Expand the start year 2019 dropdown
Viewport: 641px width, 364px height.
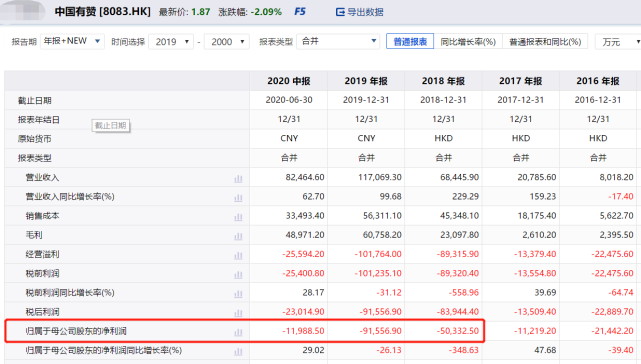tap(171, 42)
